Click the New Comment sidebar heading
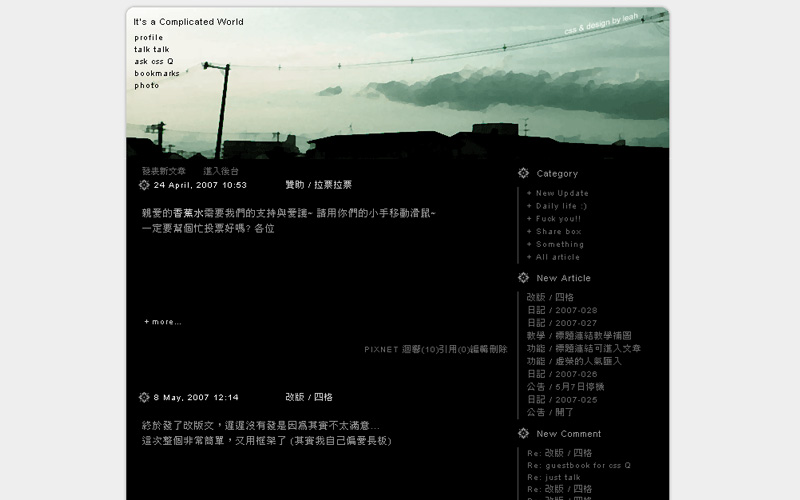Viewport: 800px width, 500px height. (568, 434)
